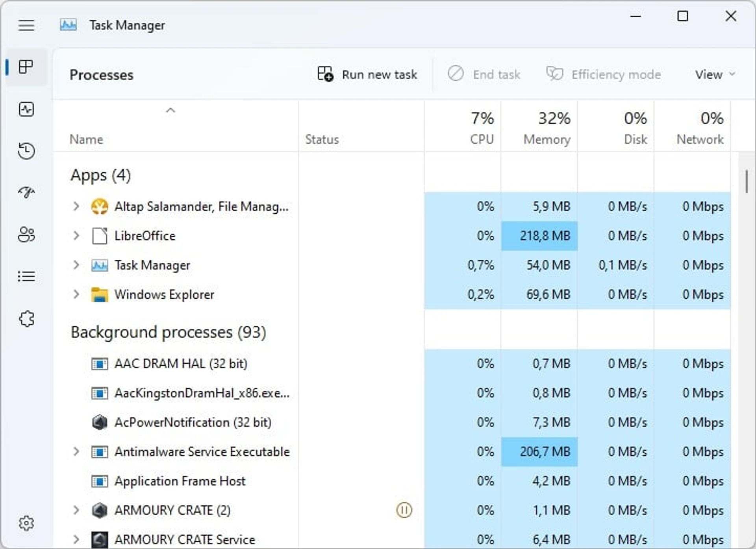The width and height of the screenshot is (756, 549).
Task: Click Windows Explorer memory 69,6 MB
Action: pyautogui.click(x=548, y=294)
